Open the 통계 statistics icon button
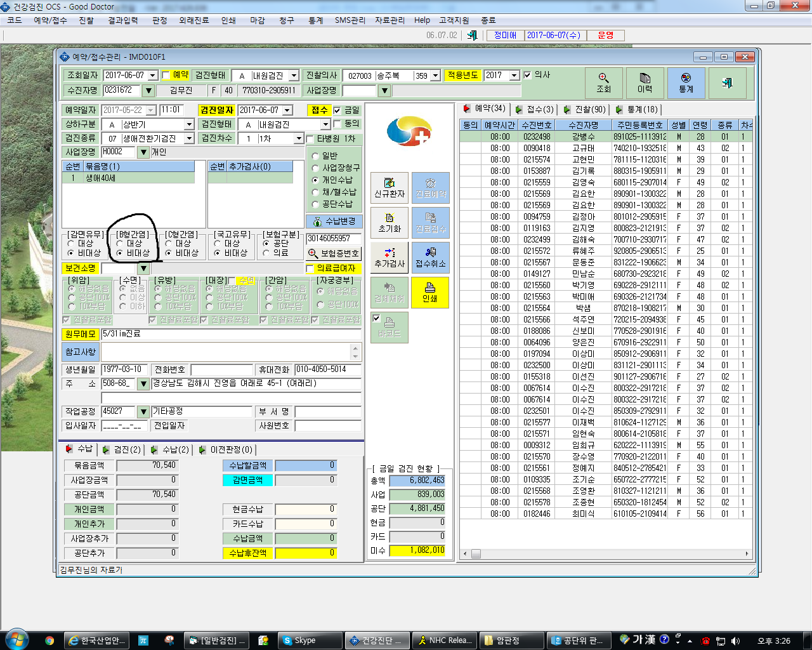 (x=686, y=83)
